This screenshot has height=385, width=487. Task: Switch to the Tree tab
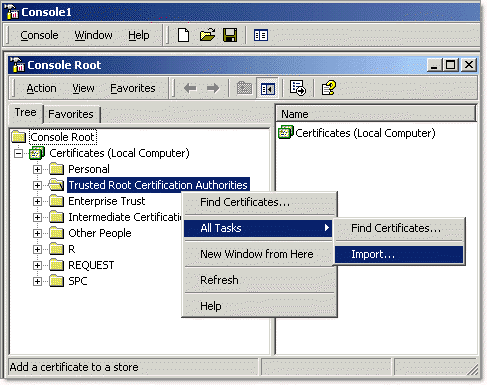[x=26, y=113]
